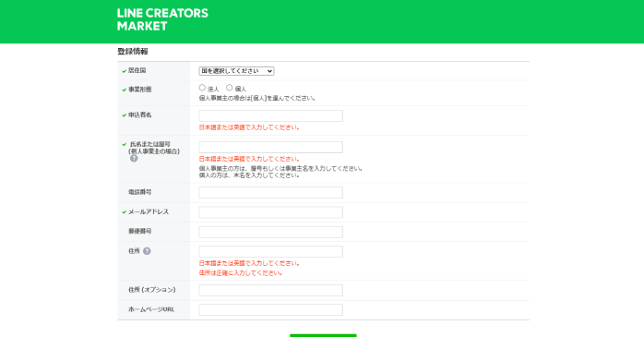Screen dimensions: 644x337
Task: Click the 電話番号 label
Action: (x=139, y=192)
